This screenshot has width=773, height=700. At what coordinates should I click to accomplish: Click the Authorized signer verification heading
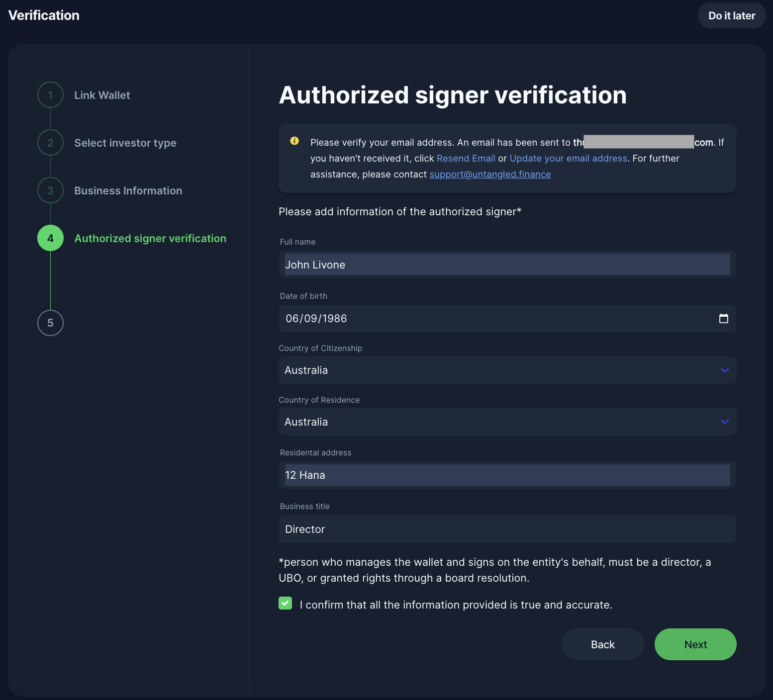click(453, 95)
